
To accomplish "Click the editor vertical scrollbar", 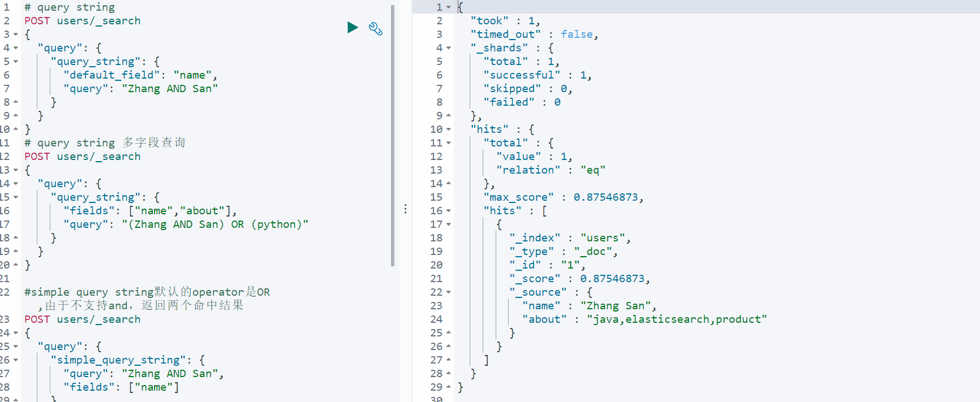I will [x=393, y=136].
